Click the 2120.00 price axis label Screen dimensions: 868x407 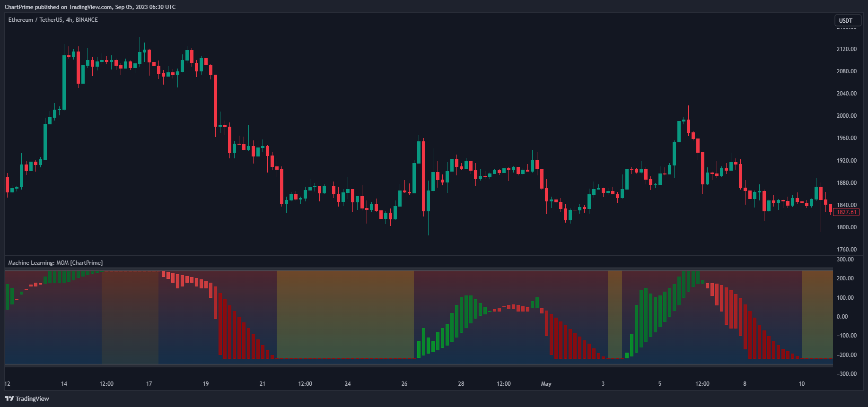[x=846, y=49]
